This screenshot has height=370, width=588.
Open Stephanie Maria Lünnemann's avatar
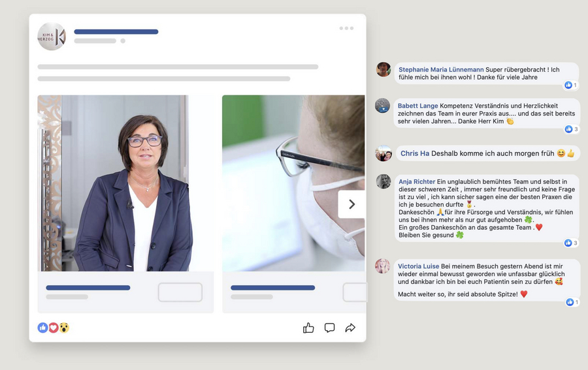(384, 70)
